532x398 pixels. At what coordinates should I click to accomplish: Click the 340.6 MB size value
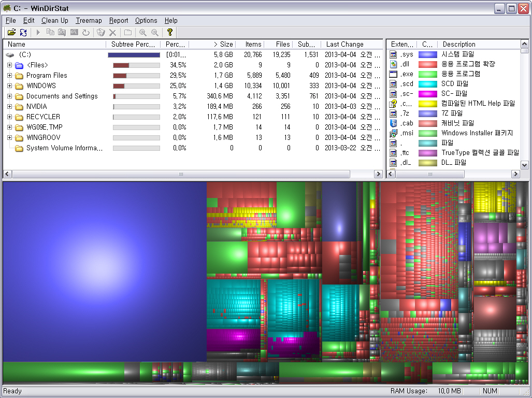pyautogui.click(x=220, y=96)
